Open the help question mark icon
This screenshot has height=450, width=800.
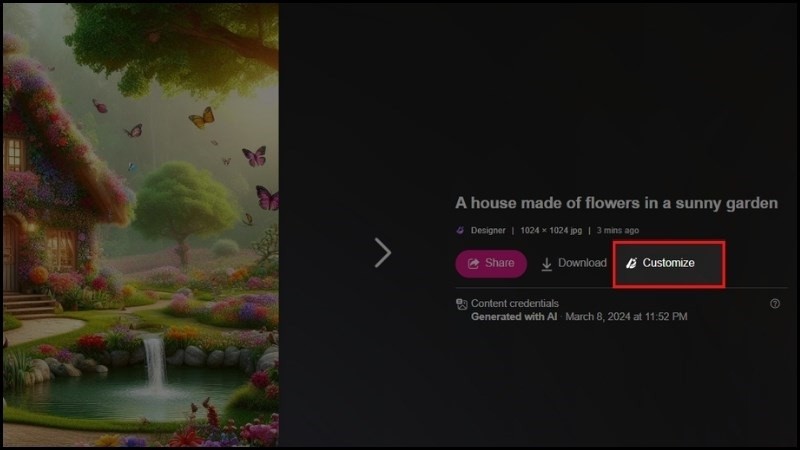click(x=774, y=304)
